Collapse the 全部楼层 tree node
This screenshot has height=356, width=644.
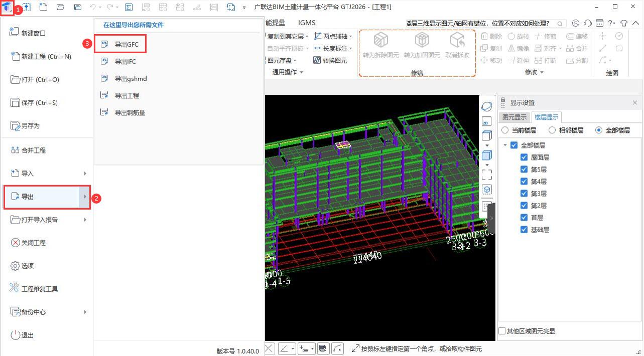(x=504, y=145)
